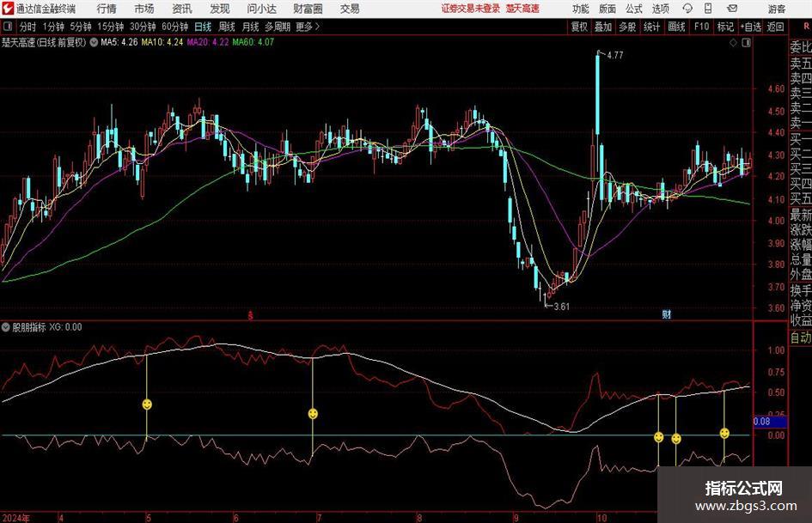Image resolution: width=812 pixels, height=523 pixels.
Task: Toggle the side panel icon at chart top-right
Action: (x=746, y=43)
